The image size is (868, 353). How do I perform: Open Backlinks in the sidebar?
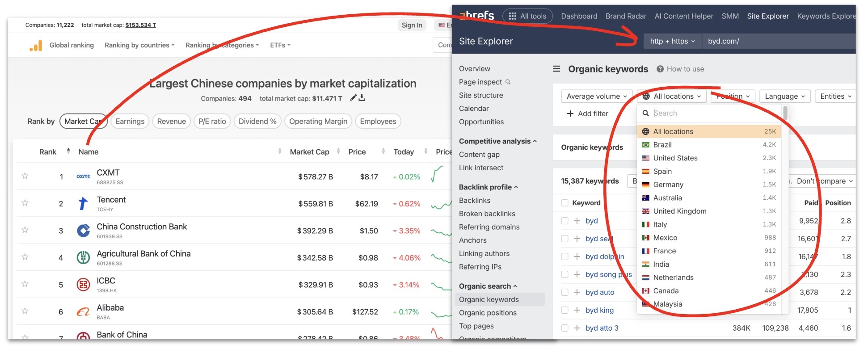coord(475,200)
